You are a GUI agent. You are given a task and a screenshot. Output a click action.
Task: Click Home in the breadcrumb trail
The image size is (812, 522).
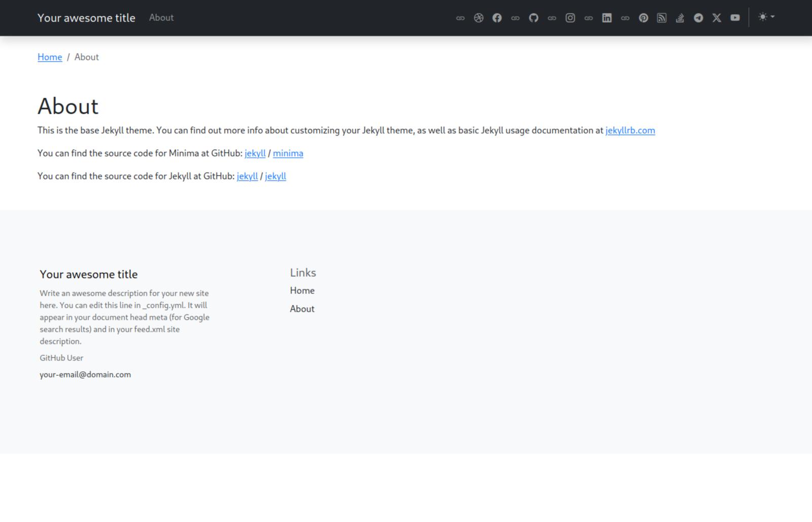point(49,57)
